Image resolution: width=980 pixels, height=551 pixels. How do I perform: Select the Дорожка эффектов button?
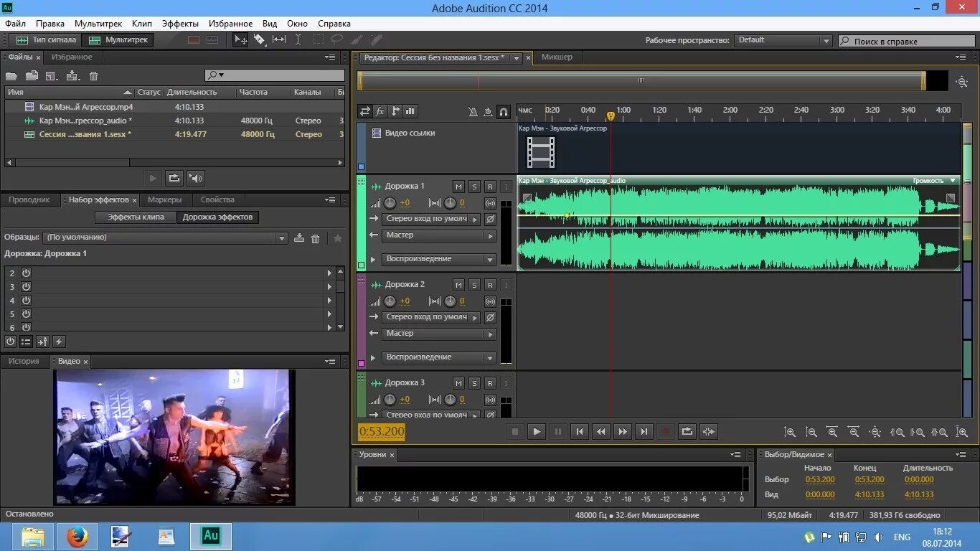pyautogui.click(x=217, y=217)
